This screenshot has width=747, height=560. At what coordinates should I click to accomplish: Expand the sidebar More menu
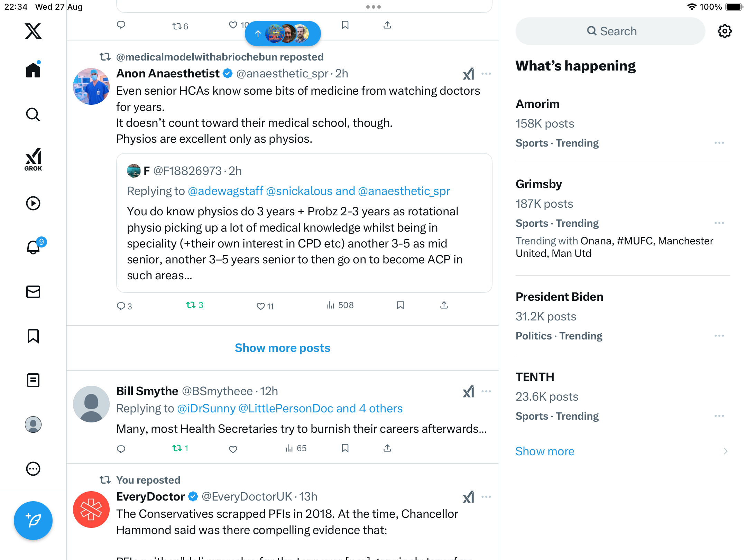pyautogui.click(x=33, y=469)
